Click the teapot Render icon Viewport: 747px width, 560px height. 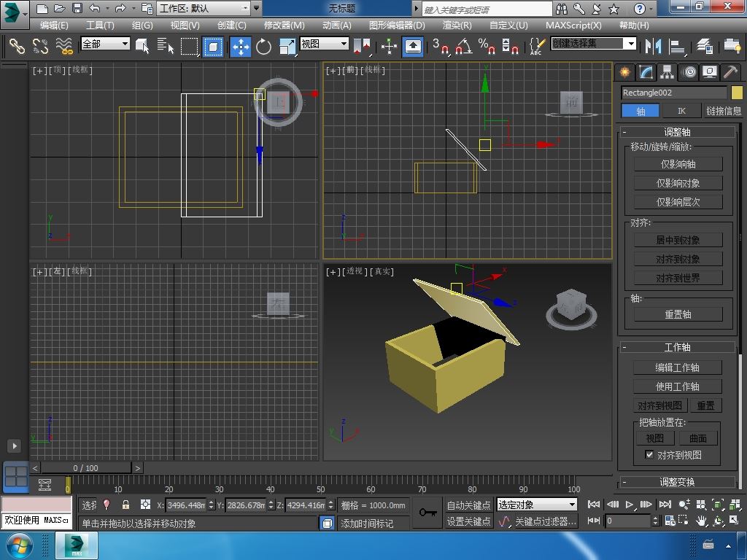point(732,46)
